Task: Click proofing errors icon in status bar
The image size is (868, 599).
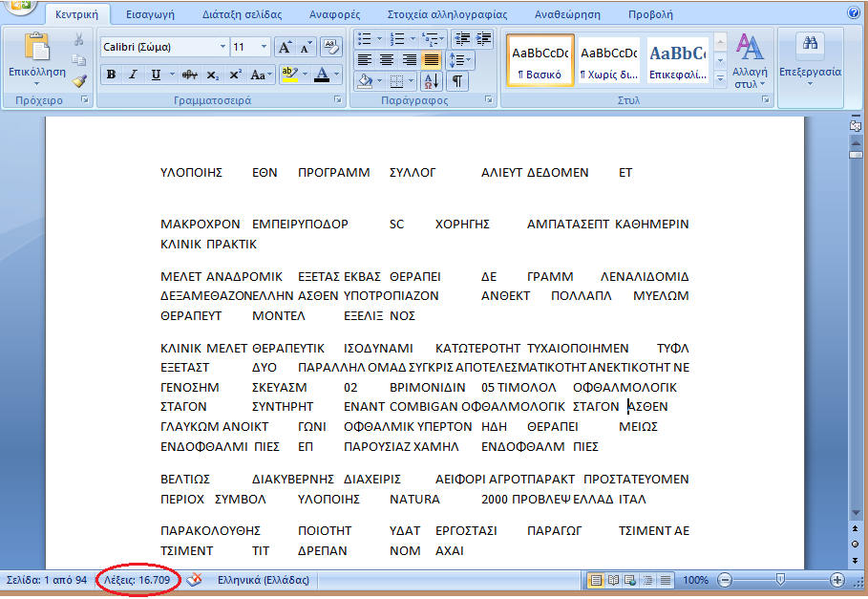Action: click(194, 580)
